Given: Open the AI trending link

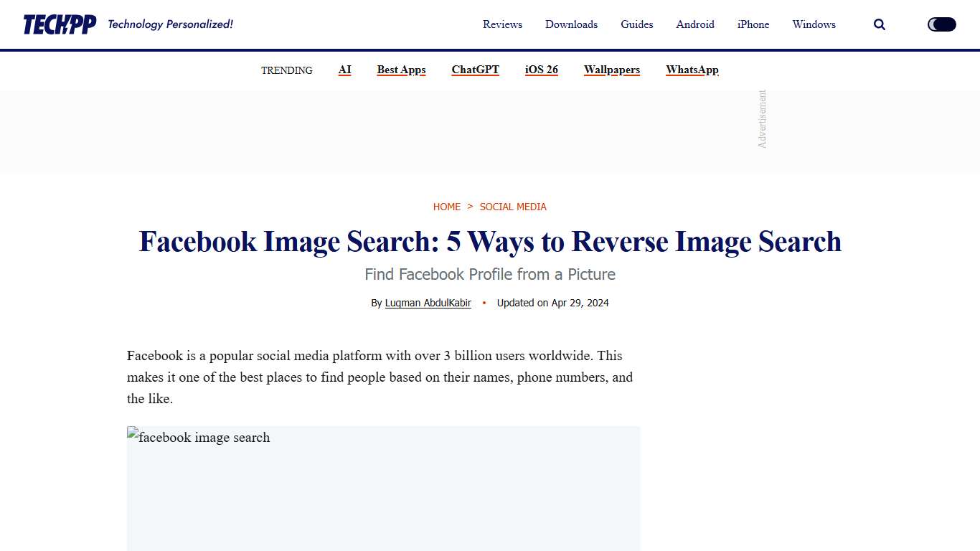Looking at the screenshot, I should [x=344, y=70].
